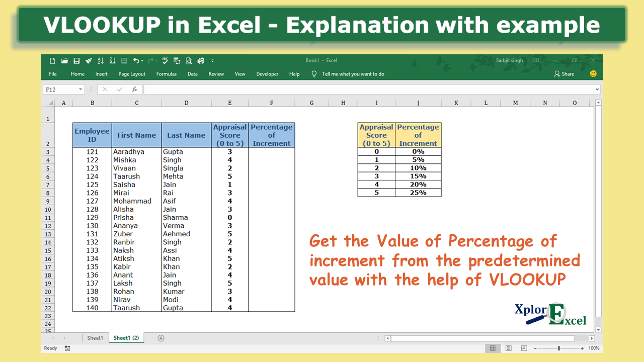Expand the Undo history dropdown arrow
The image size is (644, 362).
(143, 60)
